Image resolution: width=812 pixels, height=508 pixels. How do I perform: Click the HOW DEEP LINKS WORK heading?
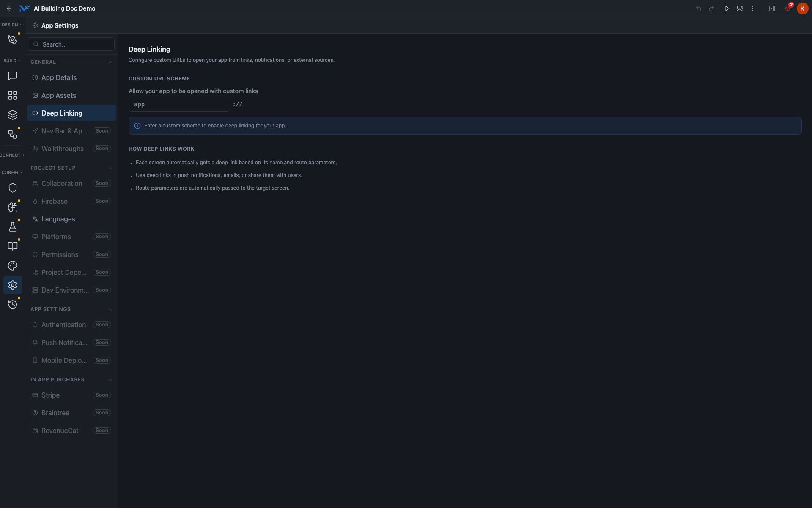click(x=162, y=149)
